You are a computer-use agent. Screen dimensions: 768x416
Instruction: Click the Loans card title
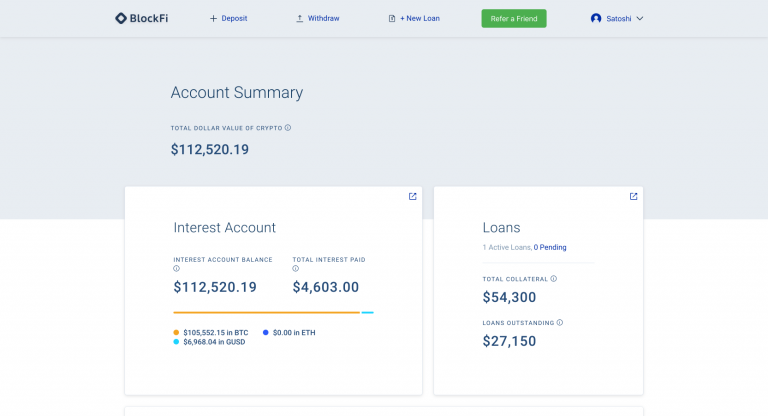pyautogui.click(x=501, y=228)
